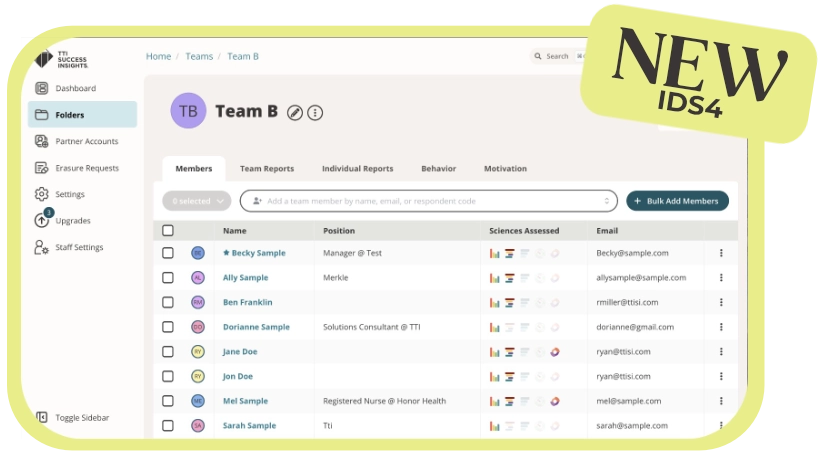Open Dorianne Sample's profile link
Image resolution: width=819 pixels, height=451 pixels.
click(x=256, y=327)
